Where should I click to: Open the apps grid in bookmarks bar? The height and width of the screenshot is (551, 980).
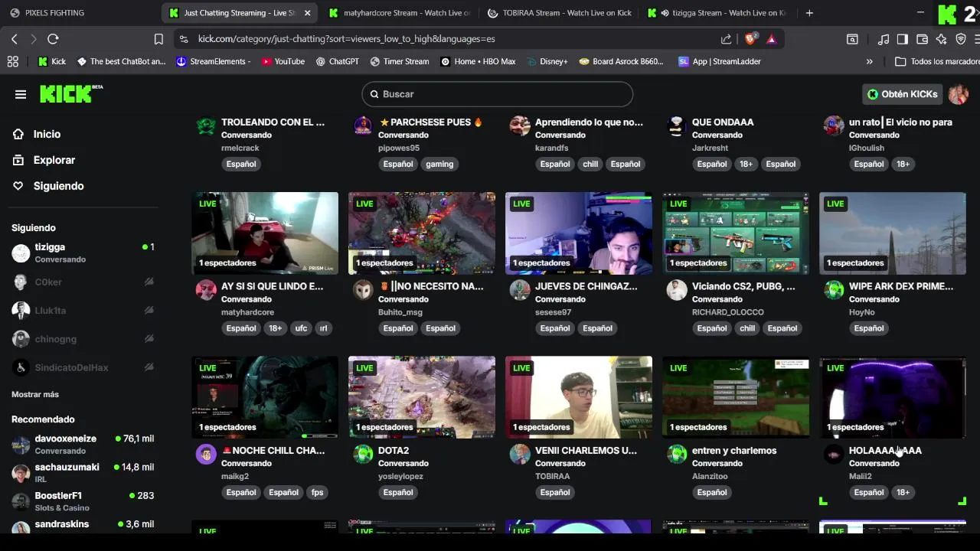pyautogui.click(x=12, y=61)
